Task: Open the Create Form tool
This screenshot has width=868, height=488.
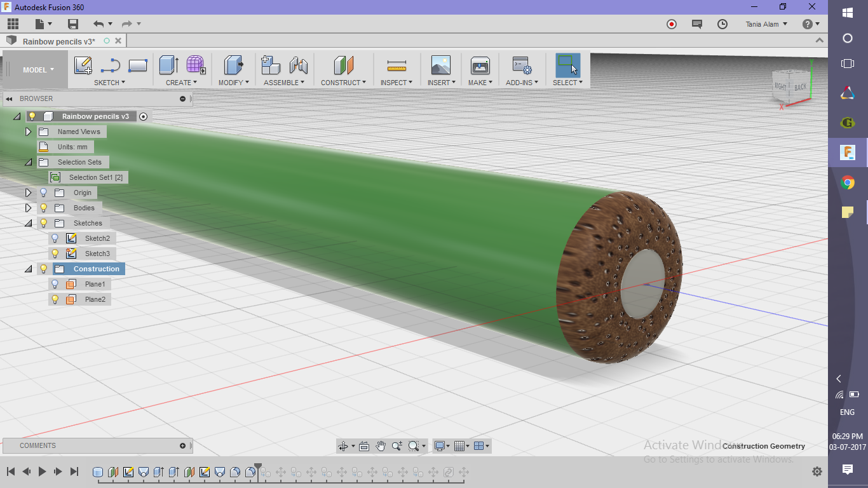Action: tap(196, 65)
